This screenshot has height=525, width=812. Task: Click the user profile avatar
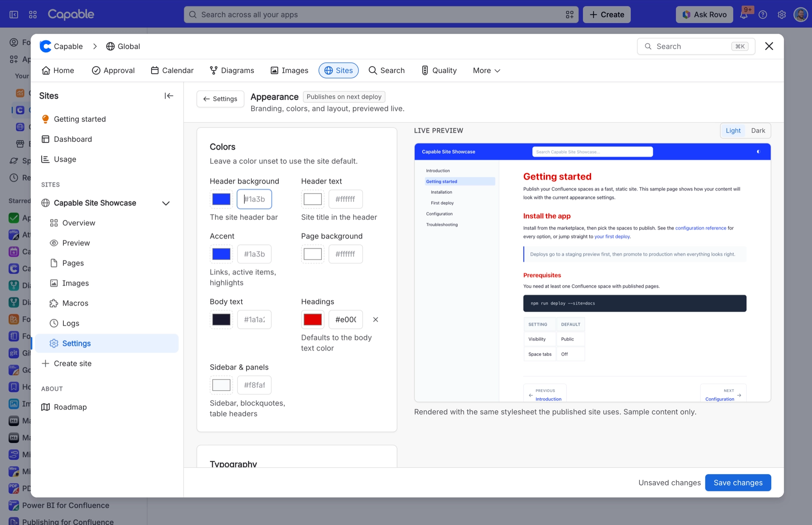coord(801,15)
